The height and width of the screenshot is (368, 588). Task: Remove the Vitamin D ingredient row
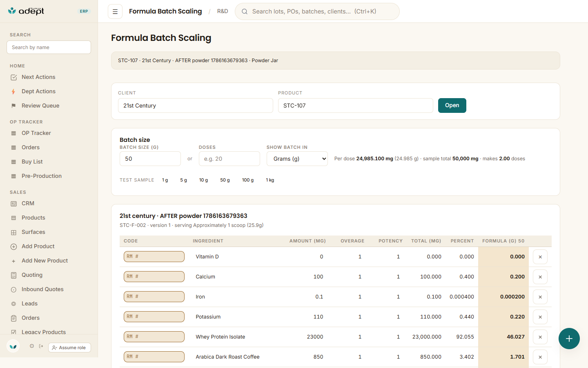pyautogui.click(x=540, y=257)
